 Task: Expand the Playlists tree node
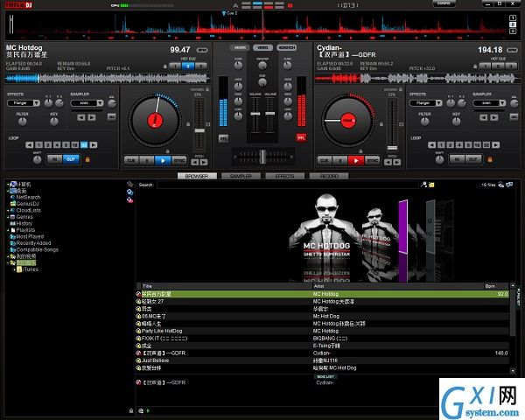click(x=8, y=230)
